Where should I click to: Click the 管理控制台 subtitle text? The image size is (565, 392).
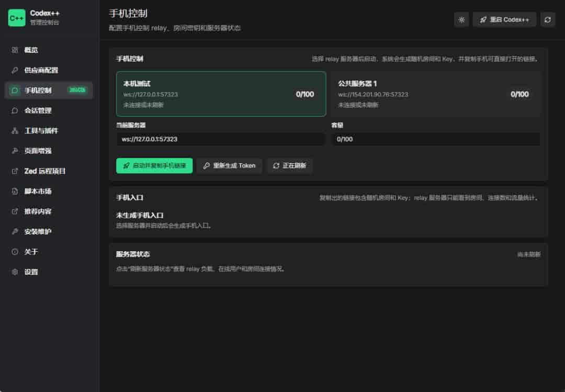coord(44,23)
